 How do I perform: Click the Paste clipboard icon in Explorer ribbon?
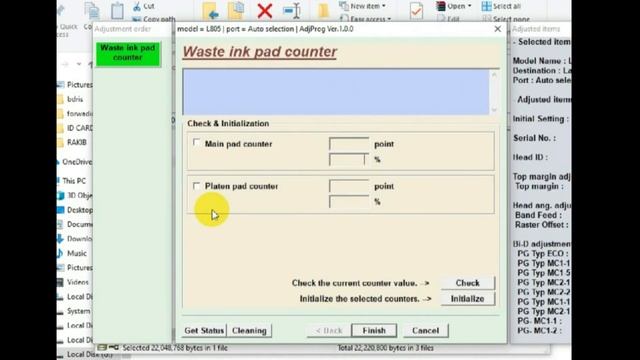[117, 10]
